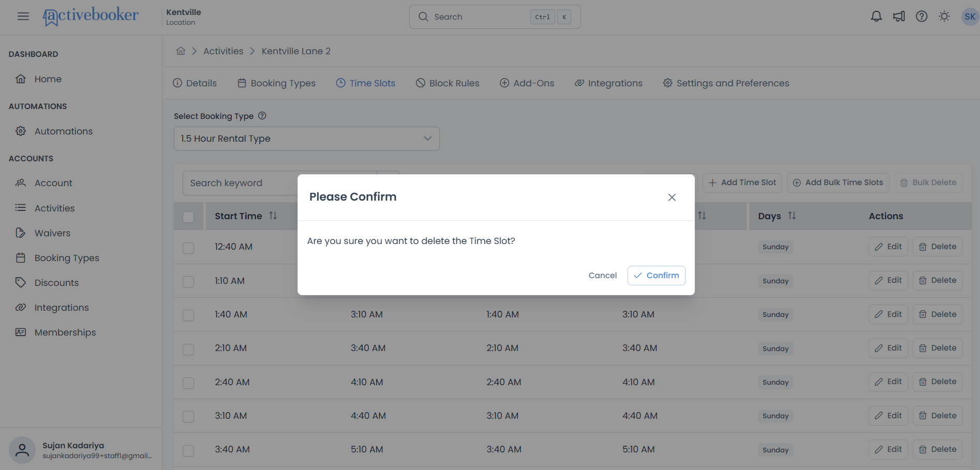Expand the 1.5 Hour Rental Type dropdown
980x470 pixels.
pos(307,139)
